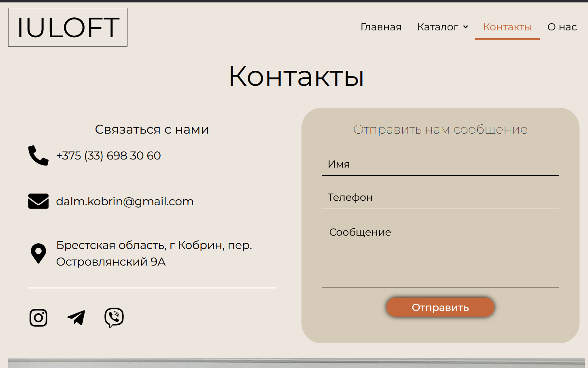This screenshot has width=588, height=368.
Task: Open the Viber chat icon
Action: point(114,318)
